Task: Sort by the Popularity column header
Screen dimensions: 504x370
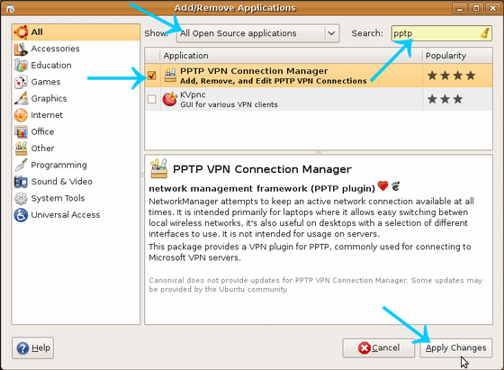Action: tap(457, 56)
